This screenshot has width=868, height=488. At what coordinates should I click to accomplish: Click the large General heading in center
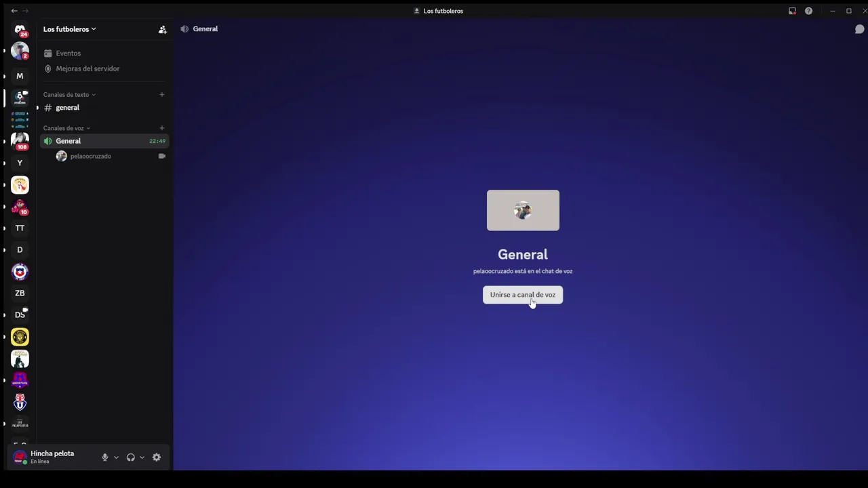[523, 255]
